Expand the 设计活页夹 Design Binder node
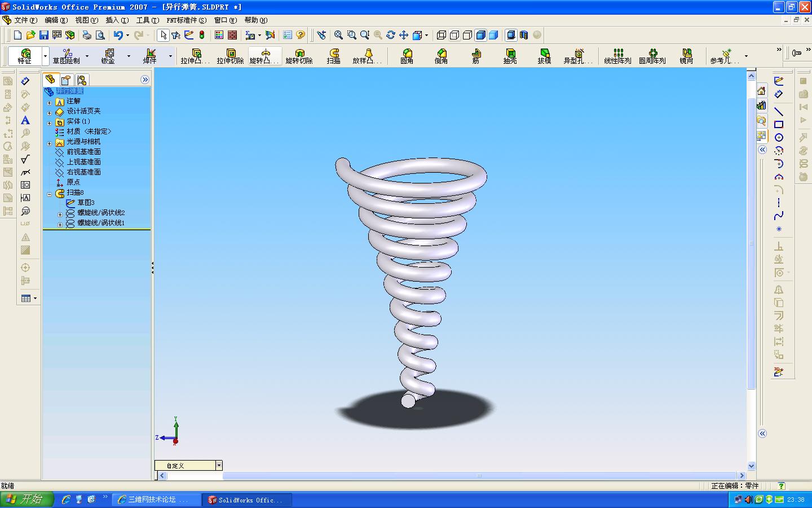812x508 pixels. (x=49, y=113)
